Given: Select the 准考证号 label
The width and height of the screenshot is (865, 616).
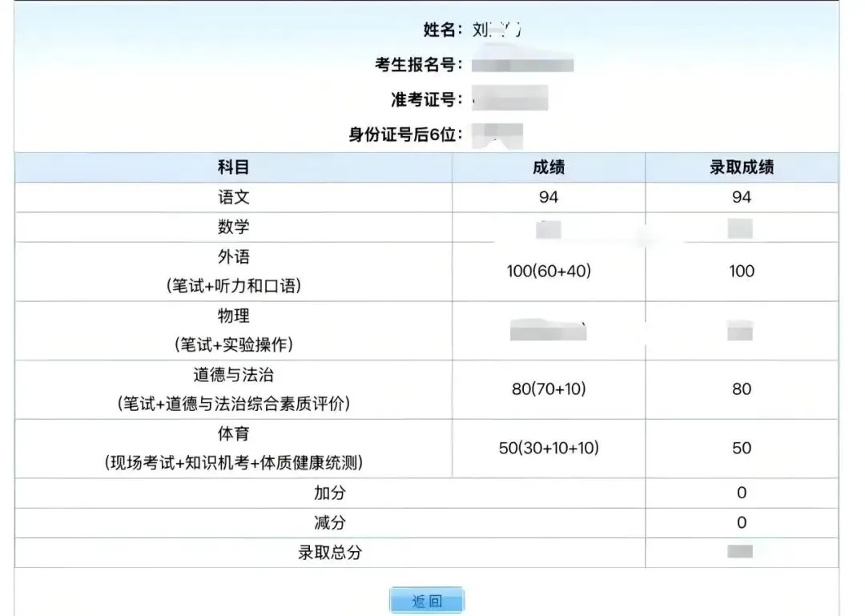Looking at the screenshot, I should point(427,100).
